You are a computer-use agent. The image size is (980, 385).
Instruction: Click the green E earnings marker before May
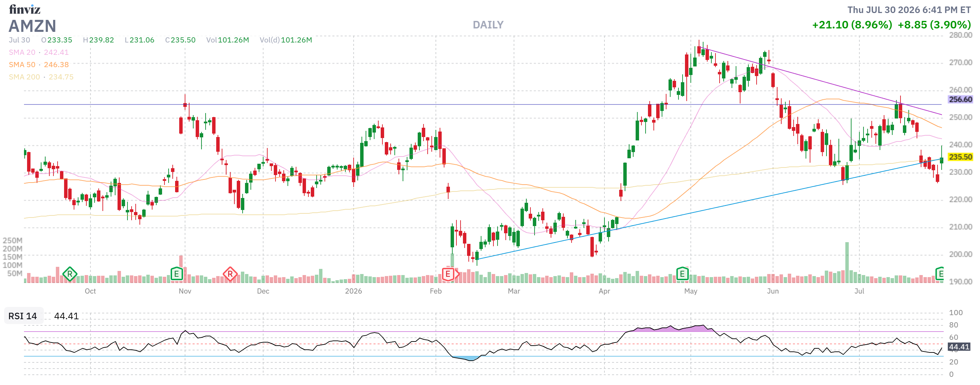682,274
